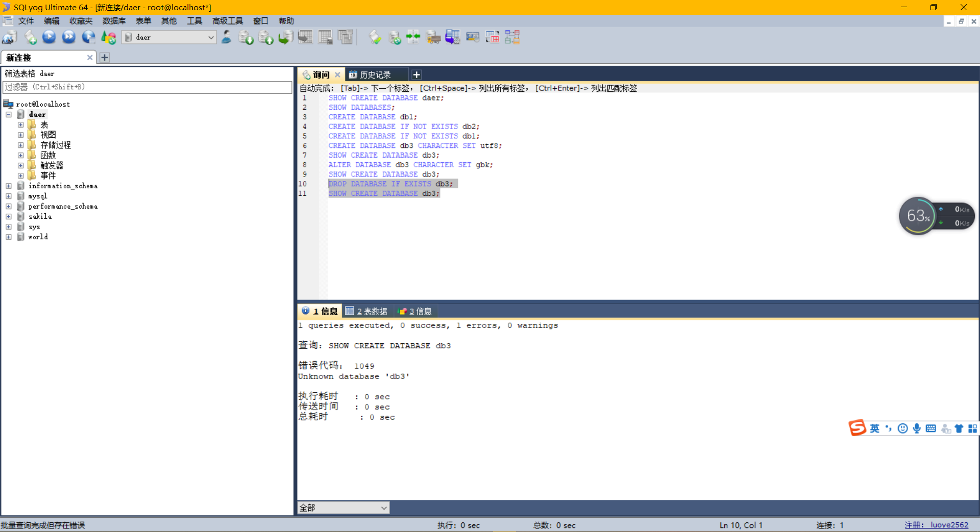Image resolution: width=980 pixels, height=532 pixels.
Task: Open the create new connection icon
Action: 10,37
